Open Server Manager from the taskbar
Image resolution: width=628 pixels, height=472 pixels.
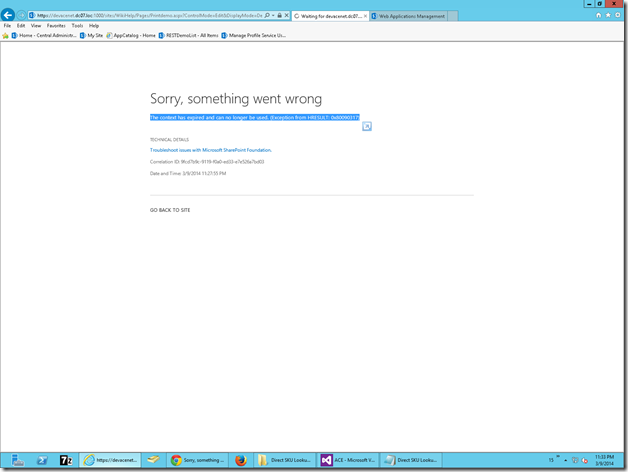pos(18,460)
